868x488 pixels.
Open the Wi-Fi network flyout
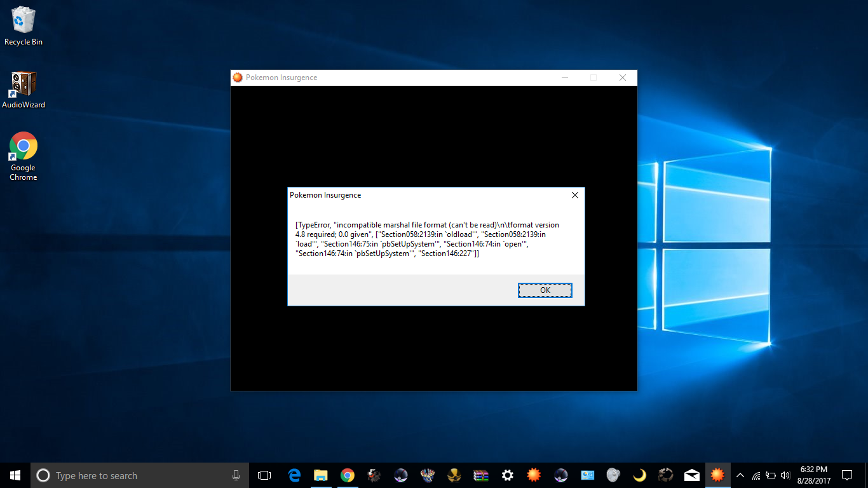point(756,475)
